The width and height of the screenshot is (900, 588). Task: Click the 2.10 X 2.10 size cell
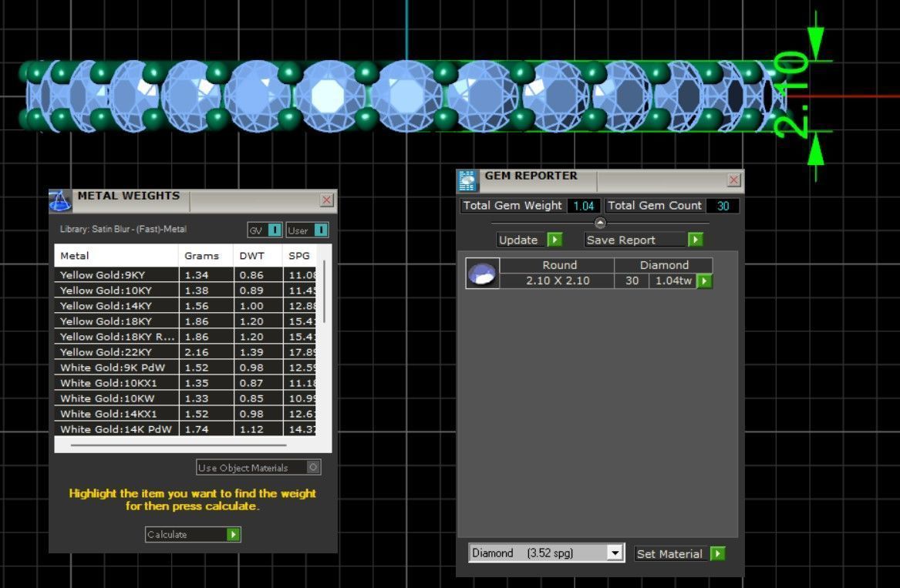point(558,281)
